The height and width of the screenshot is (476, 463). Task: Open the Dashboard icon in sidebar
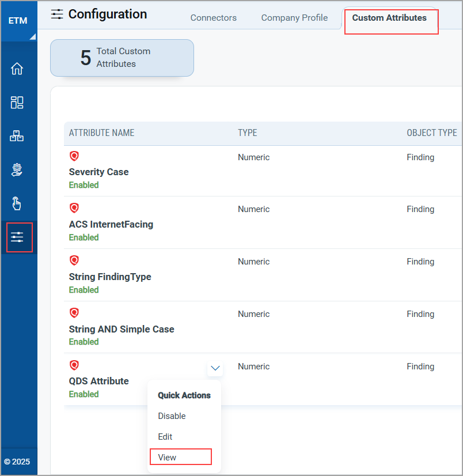tap(17, 103)
